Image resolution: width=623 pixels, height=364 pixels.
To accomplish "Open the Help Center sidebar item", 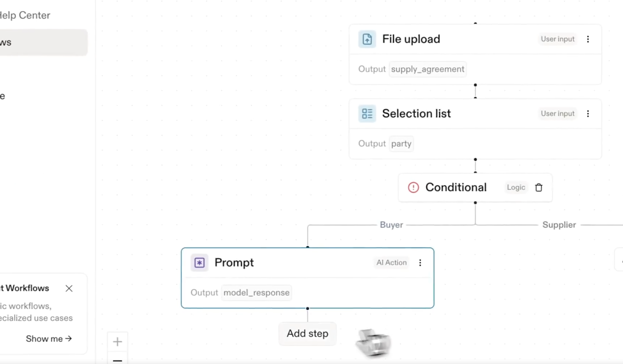I will pos(25,15).
